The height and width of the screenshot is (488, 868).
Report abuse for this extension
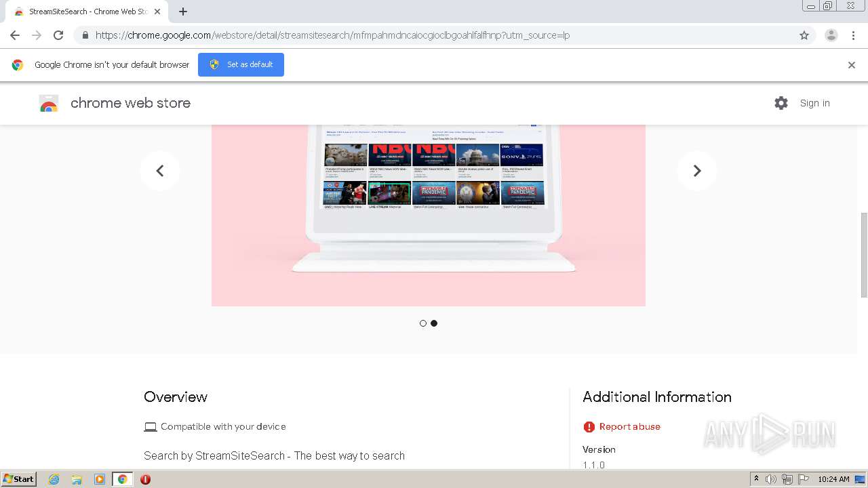[629, 426]
